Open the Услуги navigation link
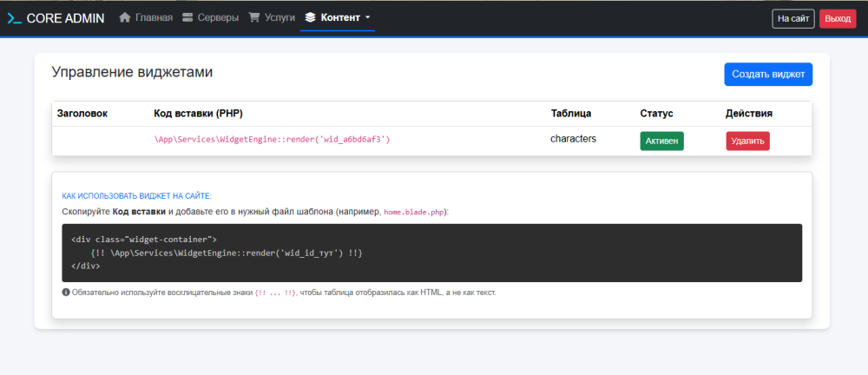Viewport: 868px width, 375px height. [279, 17]
